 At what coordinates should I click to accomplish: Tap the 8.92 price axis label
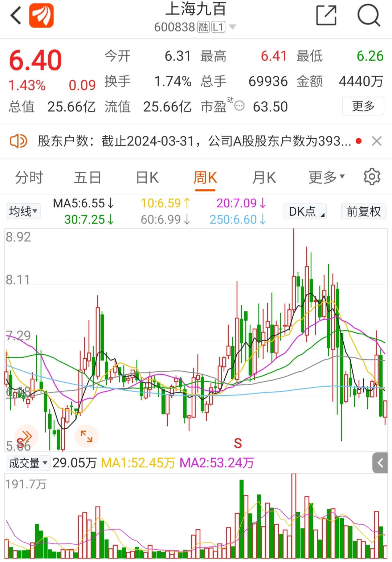click(x=19, y=237)
